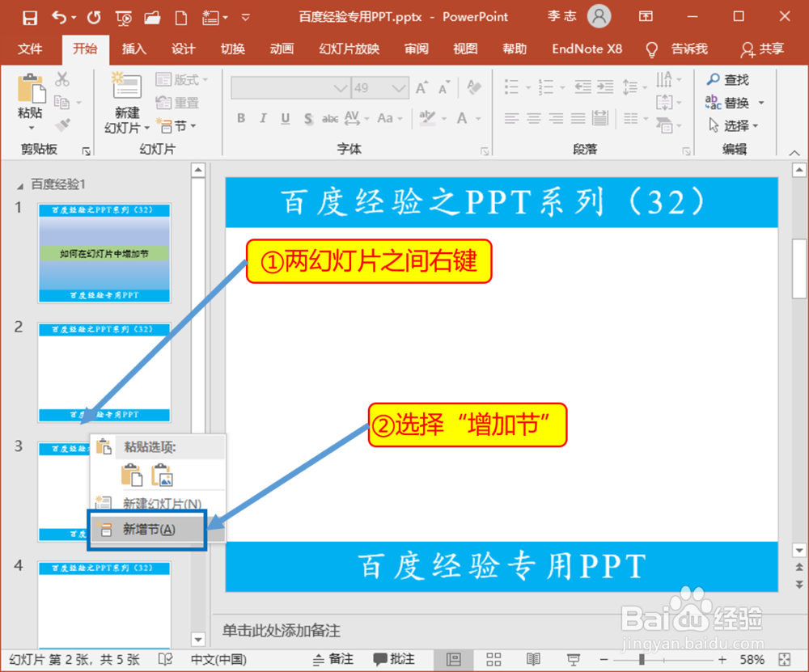
Task: Click notes field 单击此处添加备注
Action: pos(281,630)
